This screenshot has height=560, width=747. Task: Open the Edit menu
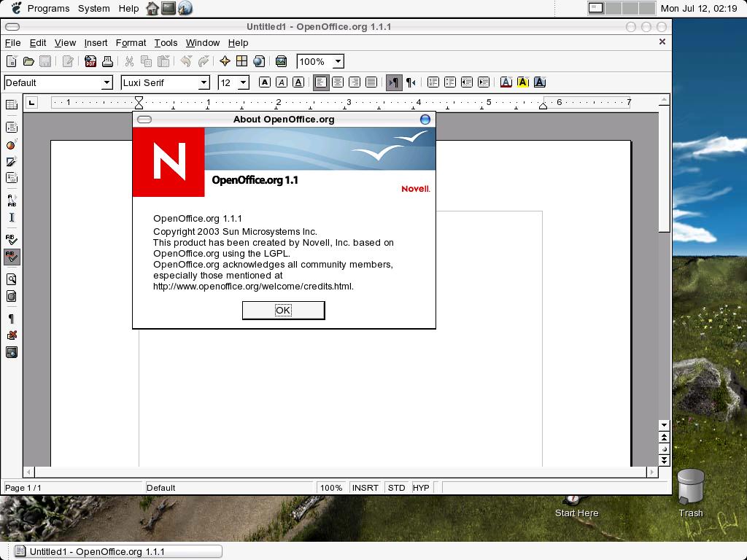coord(38,43)
